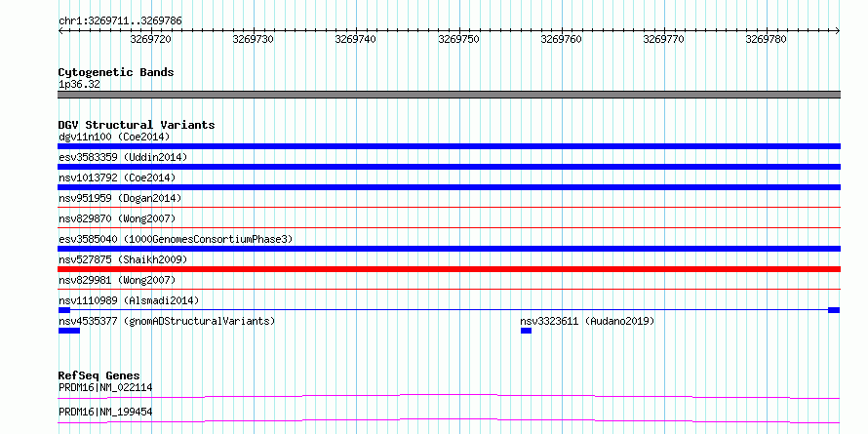Click the small blue bar under nsv3323611
Viewport: 868px width, 434px height.
tap(526, 331)
